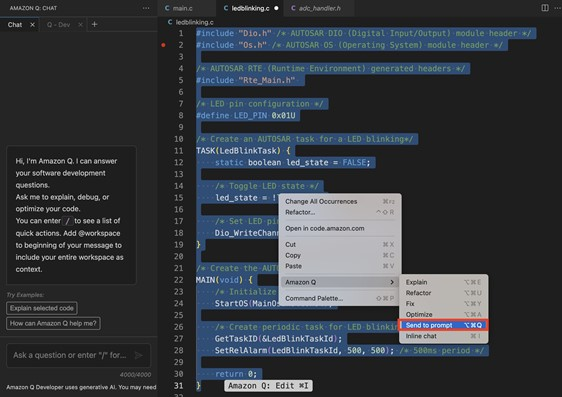Viewport: 562px width, 397px height.
Task: Close the Q - Dev tab
Action: [80, 25]
